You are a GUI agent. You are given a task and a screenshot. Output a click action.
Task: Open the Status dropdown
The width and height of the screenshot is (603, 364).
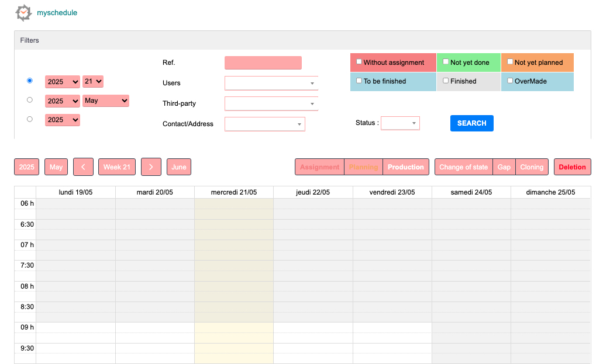point(400,123)
